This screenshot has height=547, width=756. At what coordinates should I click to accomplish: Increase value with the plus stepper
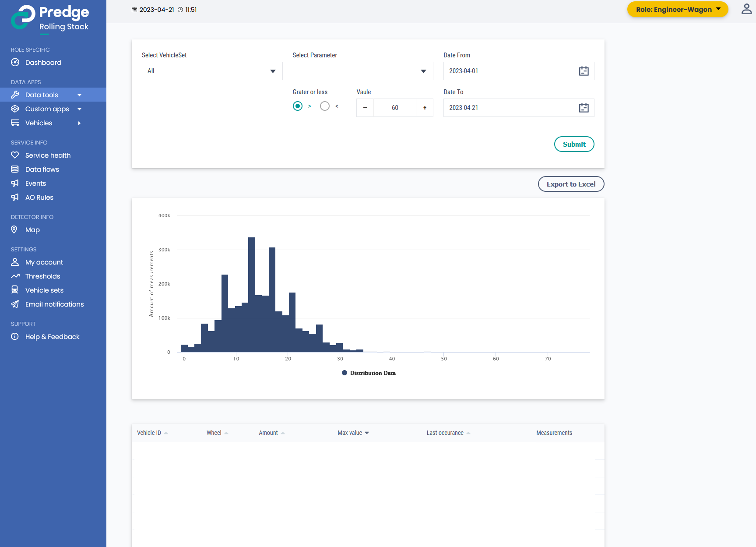click(425, 108)
